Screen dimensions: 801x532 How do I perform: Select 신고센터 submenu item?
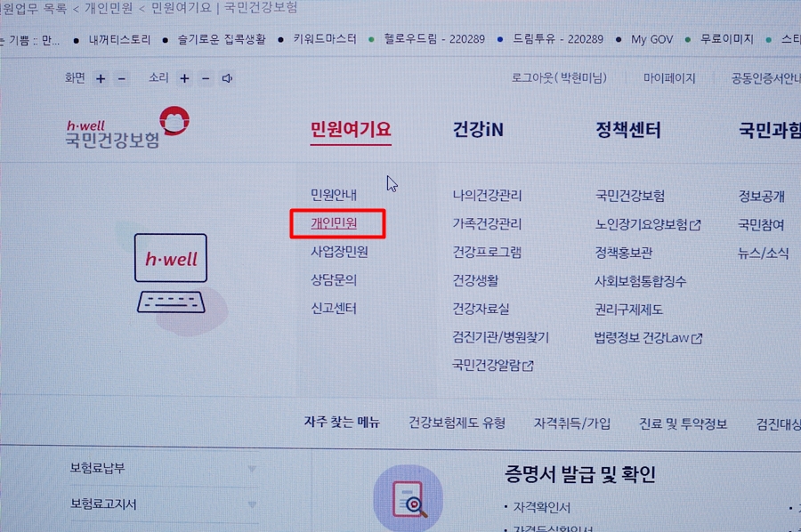click(x=334, y=309)
